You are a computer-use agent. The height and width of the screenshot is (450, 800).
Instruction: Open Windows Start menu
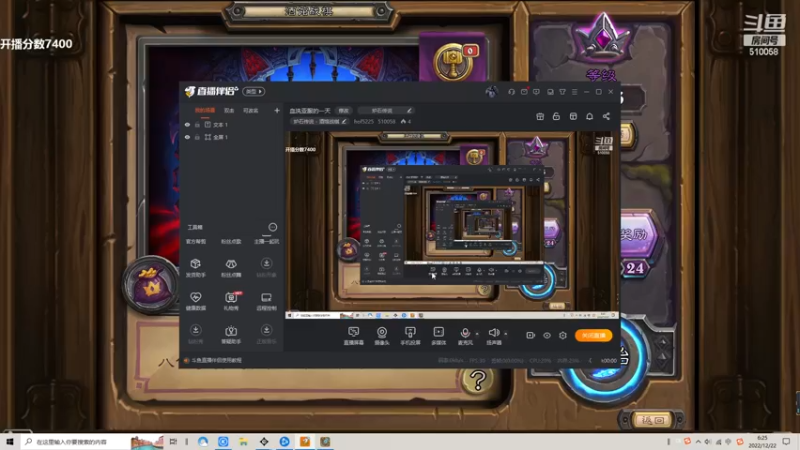tap(10, 441)
